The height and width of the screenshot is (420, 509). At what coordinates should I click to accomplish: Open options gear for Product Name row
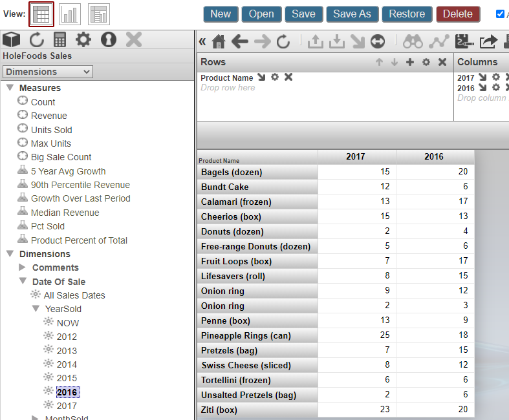coord(275,77)
